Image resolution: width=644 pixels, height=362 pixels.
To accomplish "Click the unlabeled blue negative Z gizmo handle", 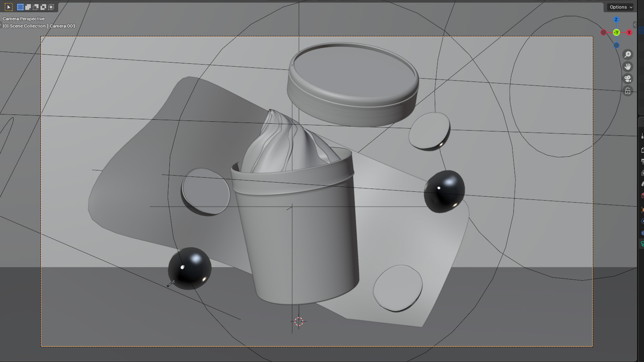I will pos(616,45).
